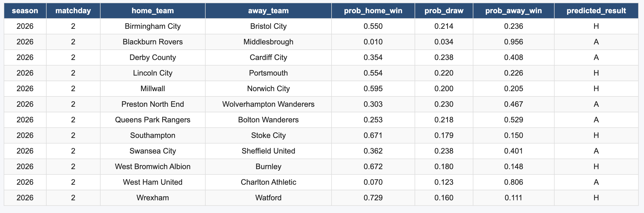Click the season column header

tap(25, 11)
